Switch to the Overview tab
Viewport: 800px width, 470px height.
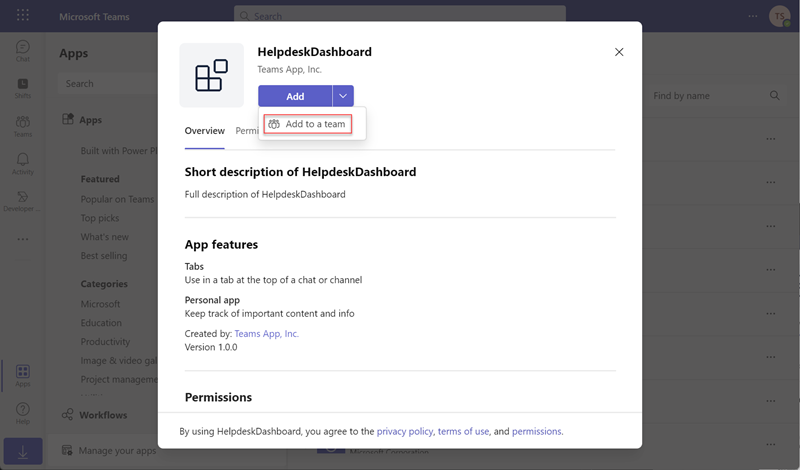205,131
